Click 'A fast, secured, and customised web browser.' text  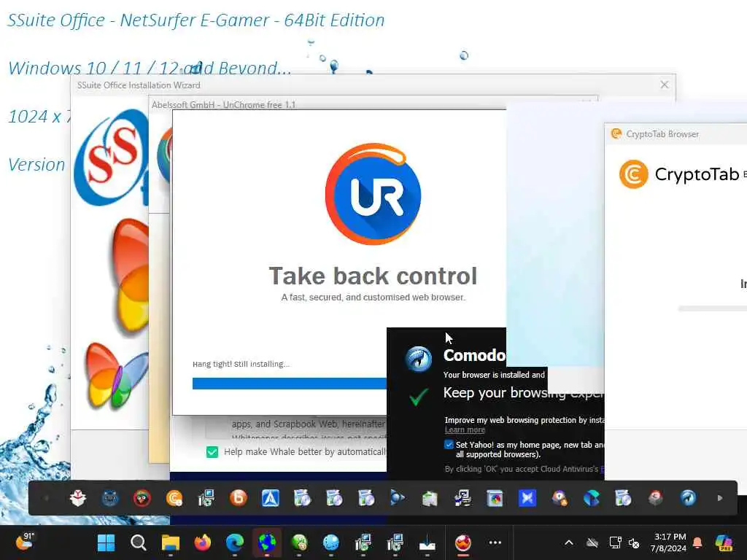click(373, 297)
